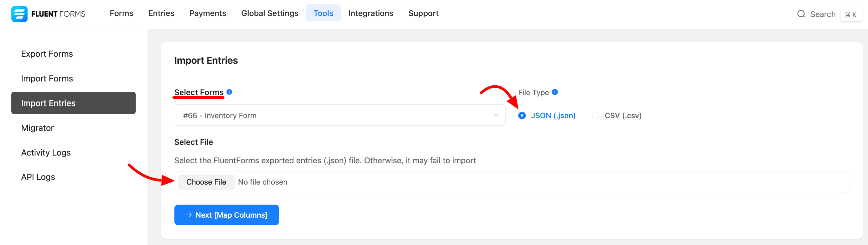Click the Fluent Forms logo icon

tap(19, 14)
